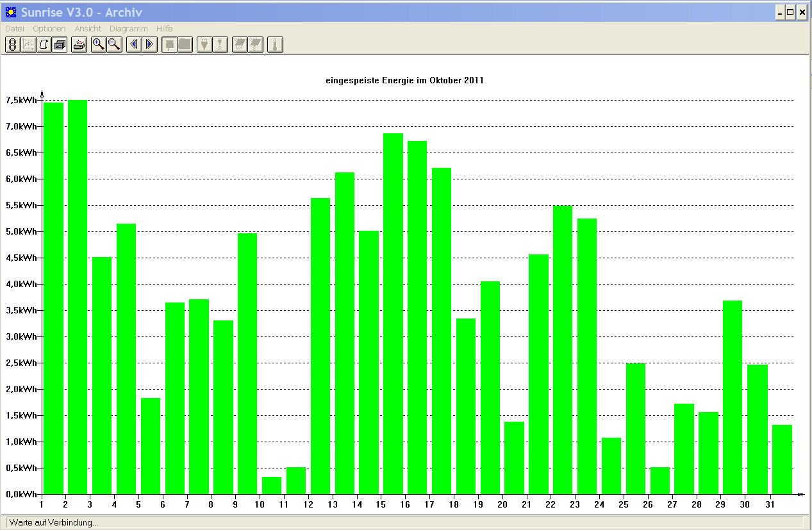The height and width of the screenshot is (530, 812).
Task: Select the green bar for day 22
Action: click(x=563, y=350)
